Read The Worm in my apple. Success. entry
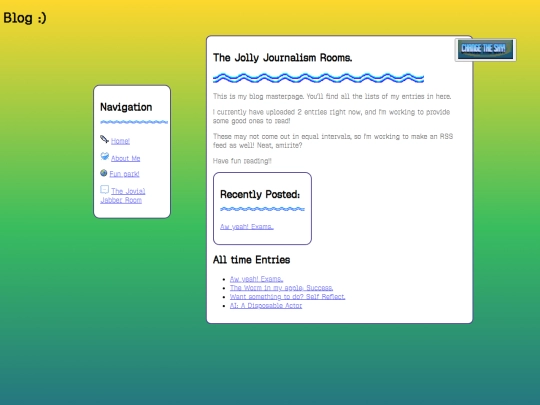The width and height of the screenshot is (540, 405). (281, 288)
